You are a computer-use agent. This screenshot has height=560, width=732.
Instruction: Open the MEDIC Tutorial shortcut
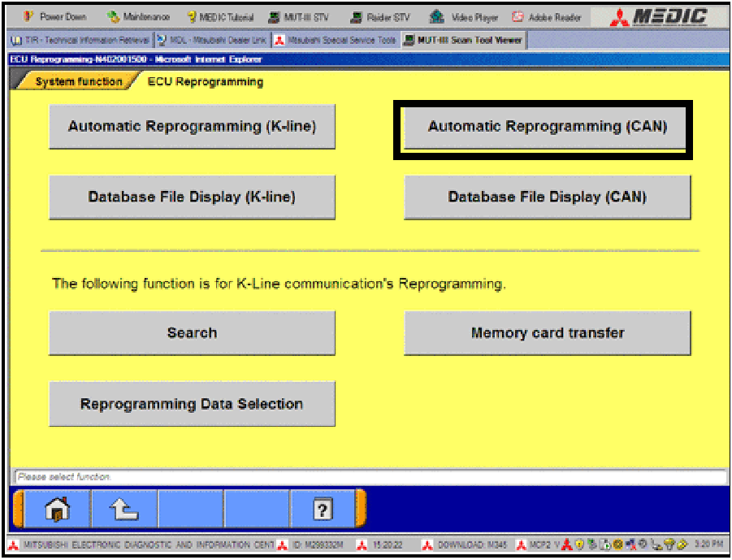point(221,17)
